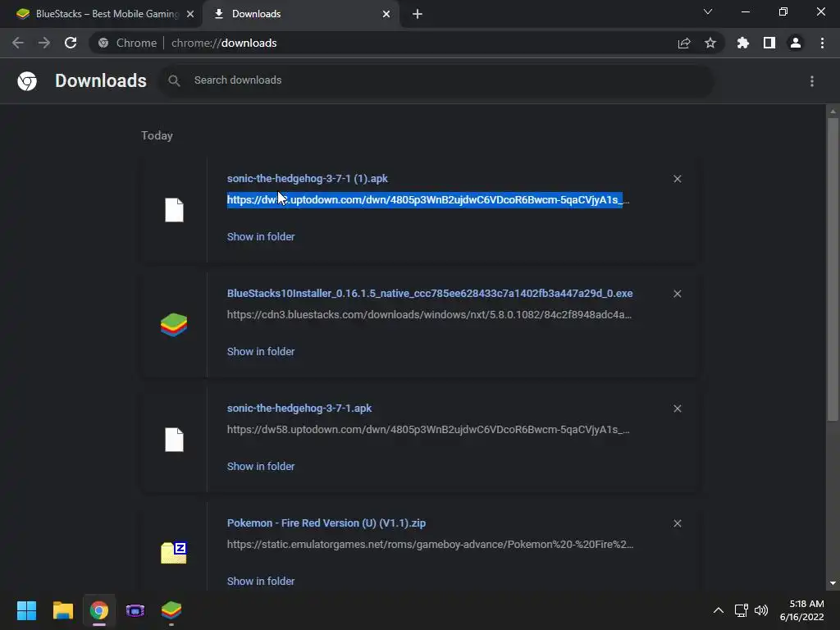The width and height of the screenshot is (840, 630).
Task: Close the Downloads tab
Action: click(x=386, y=14)
